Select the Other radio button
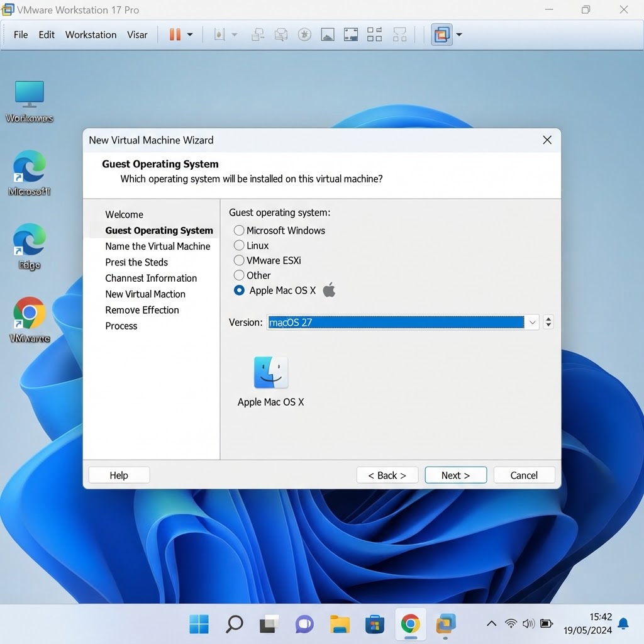This screenshot has width=644, height=644. click(238, 275)
